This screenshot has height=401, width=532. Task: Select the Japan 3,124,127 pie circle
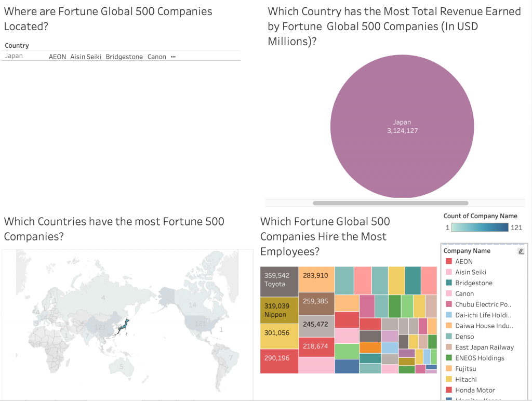[x=402, y=126]
